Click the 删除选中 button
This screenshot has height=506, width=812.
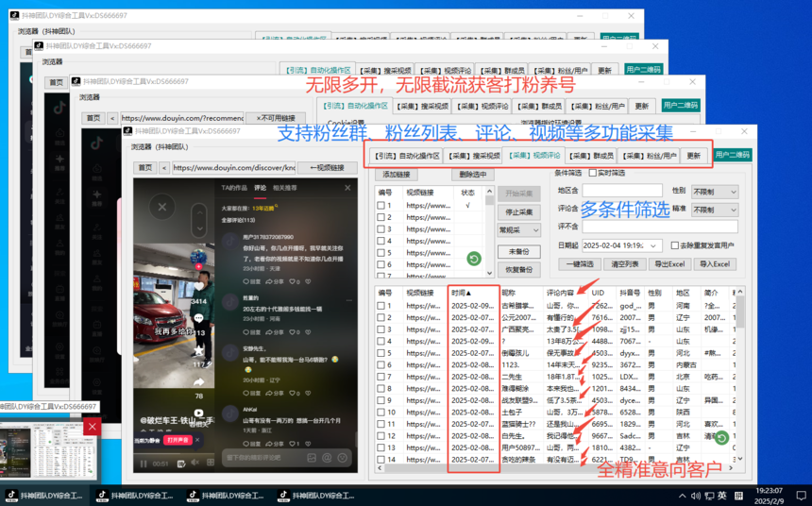[x=472, y=175]
